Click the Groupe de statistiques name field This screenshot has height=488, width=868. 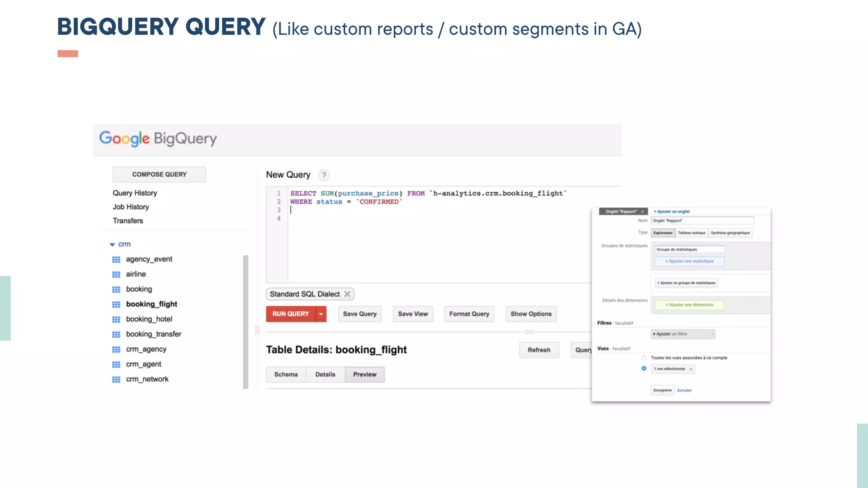tap(690, 250)
